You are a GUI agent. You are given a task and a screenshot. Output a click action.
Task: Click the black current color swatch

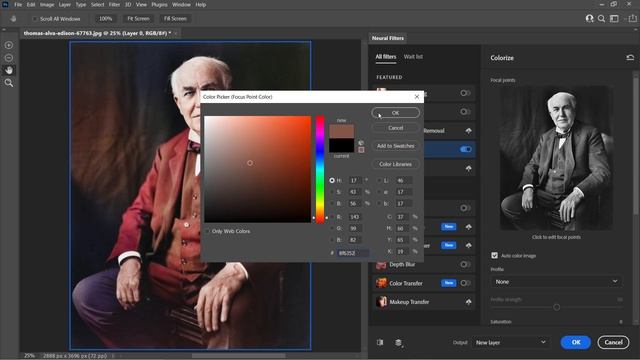342,146
